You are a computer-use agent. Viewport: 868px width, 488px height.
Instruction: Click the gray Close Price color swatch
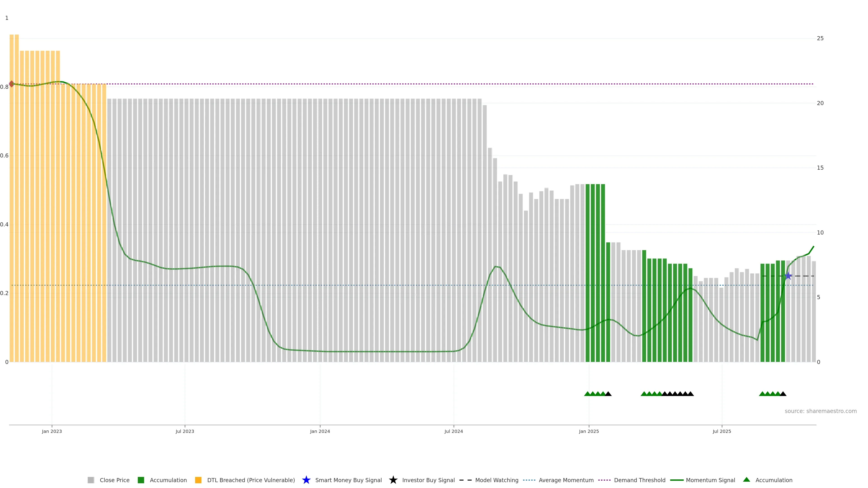point(91,480)
